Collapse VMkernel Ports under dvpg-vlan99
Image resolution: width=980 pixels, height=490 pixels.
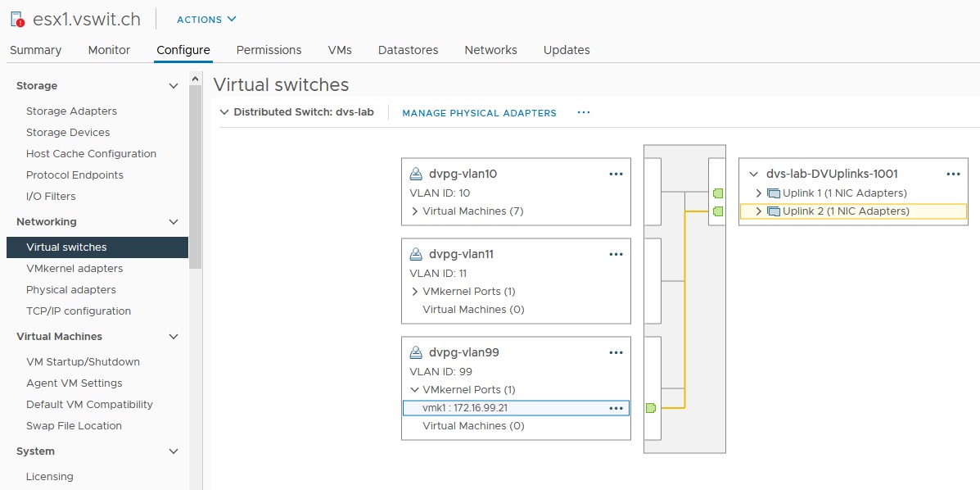tap(415, 390)
